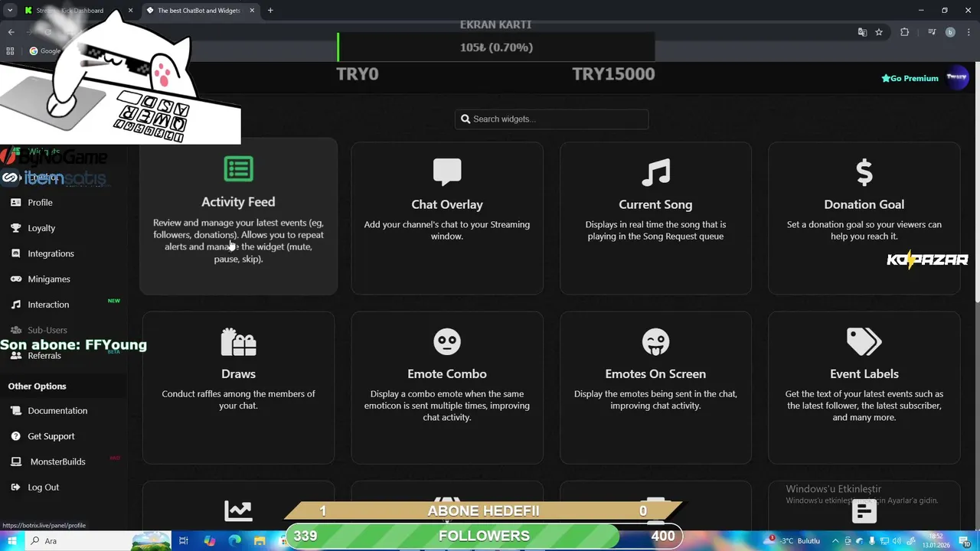Screen dimensions: 980x551
Task: Click the Integrations icon in the sidebar
Action: [15, 253]
